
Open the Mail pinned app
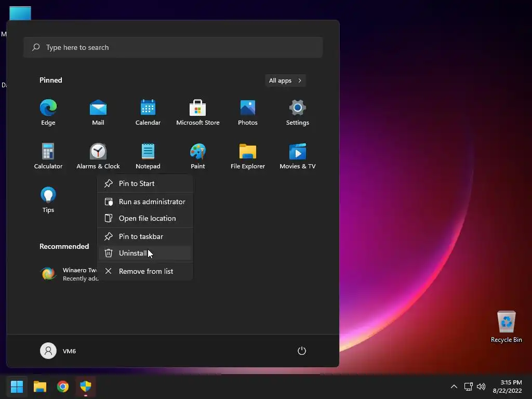pyautogui.click(x=98, y=113)
